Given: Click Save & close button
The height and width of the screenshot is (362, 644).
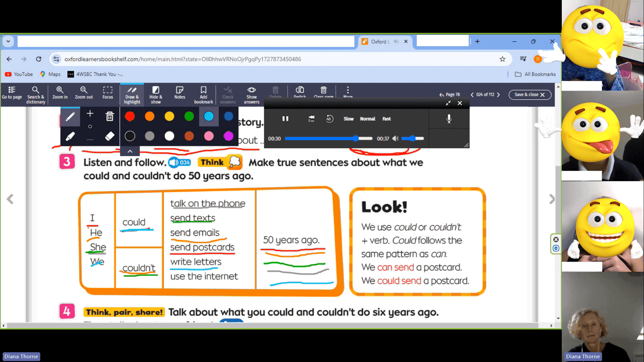Looking at the screenshot, I should tap(530, 95).
